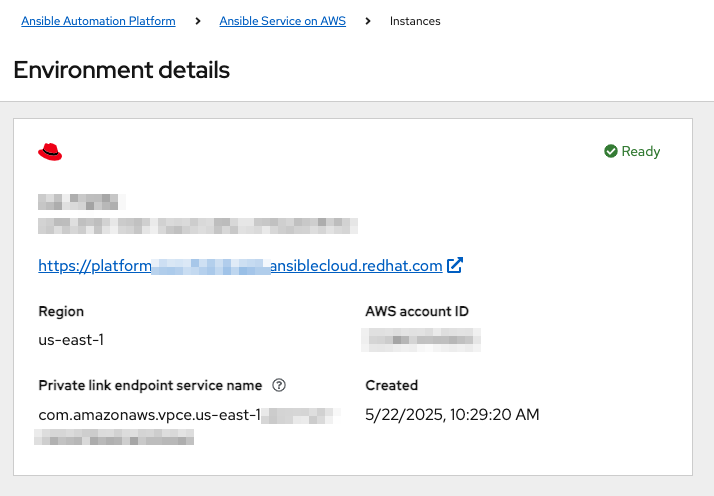Image resolution: width=714 pixels, height=496 pixels.
Task: Click the Private link endpoint service name label
Action: tap(150, 385)
